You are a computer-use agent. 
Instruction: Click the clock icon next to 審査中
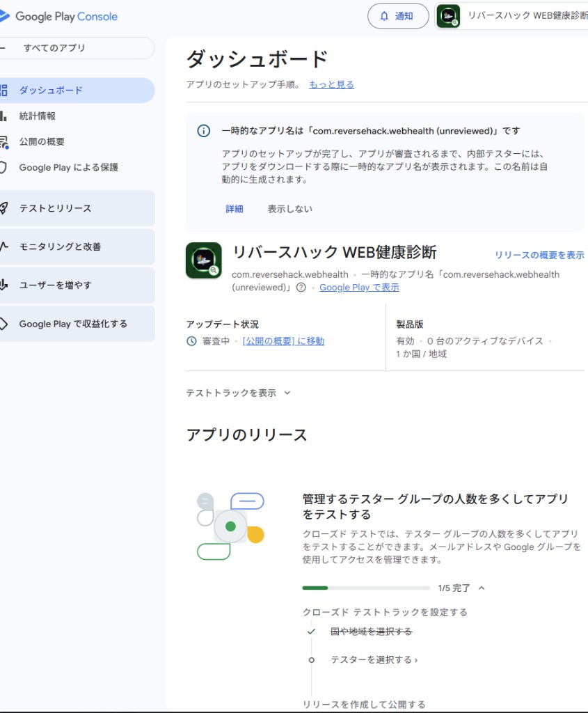[x=191, y=341]
